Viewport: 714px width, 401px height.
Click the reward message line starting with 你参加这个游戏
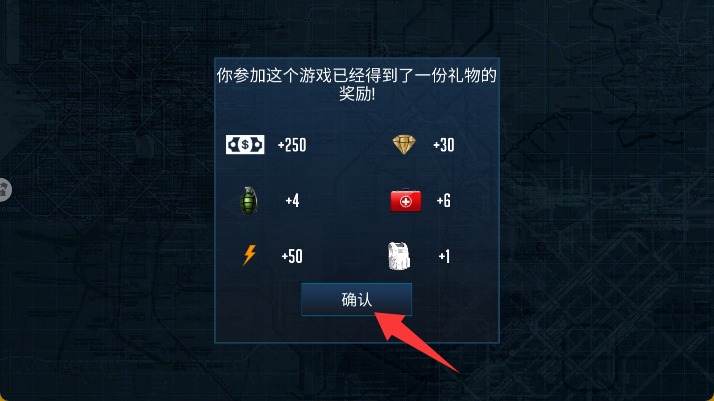357,75
